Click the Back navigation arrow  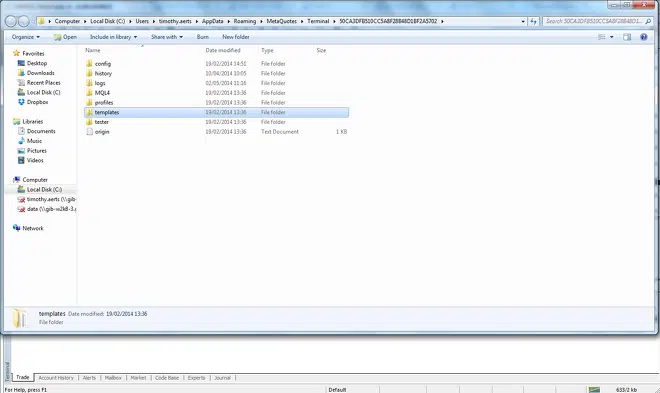(11, 21)
